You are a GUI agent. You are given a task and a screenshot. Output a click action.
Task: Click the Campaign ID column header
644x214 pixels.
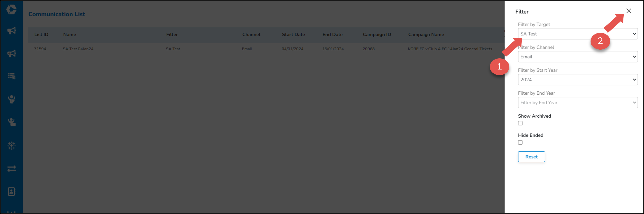point(377,34)
